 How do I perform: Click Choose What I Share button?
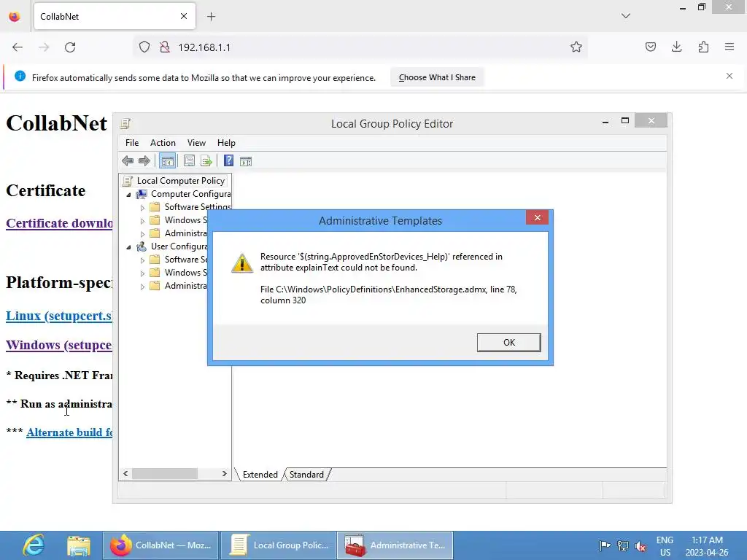(437, 77)
